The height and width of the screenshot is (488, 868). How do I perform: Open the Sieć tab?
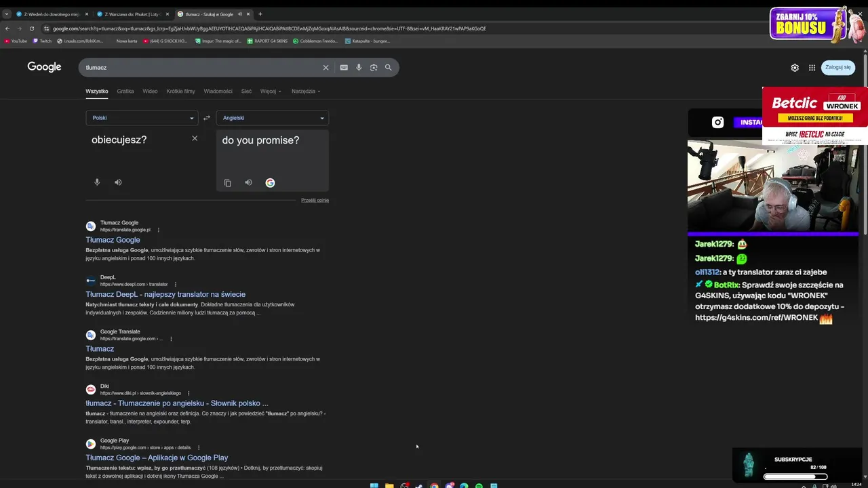(246, 91)
